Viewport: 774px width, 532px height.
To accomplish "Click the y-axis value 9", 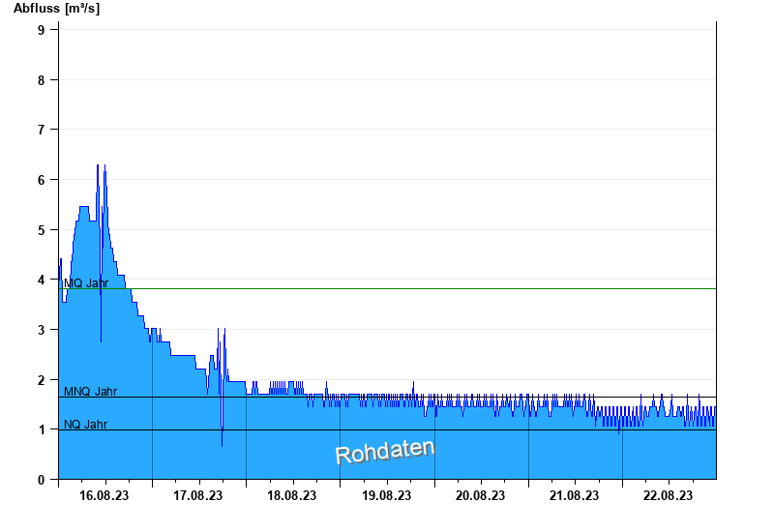I will [42, 30].
